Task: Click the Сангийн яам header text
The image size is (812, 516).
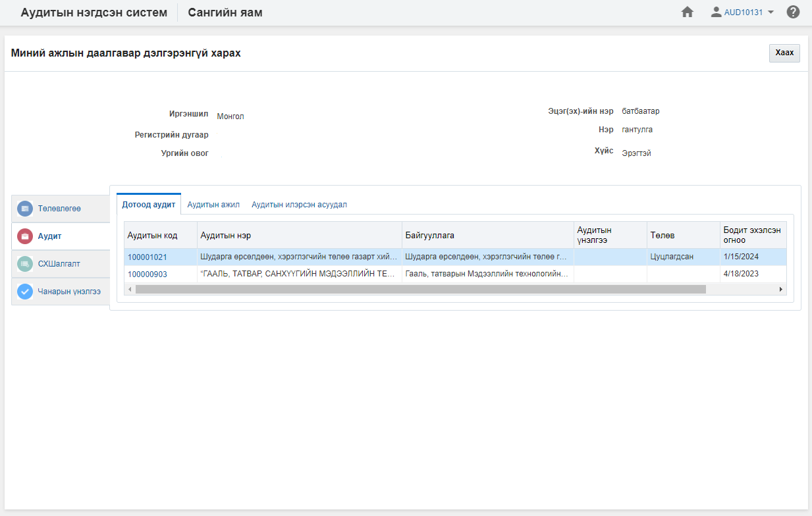Action: [x=225, y=13]
